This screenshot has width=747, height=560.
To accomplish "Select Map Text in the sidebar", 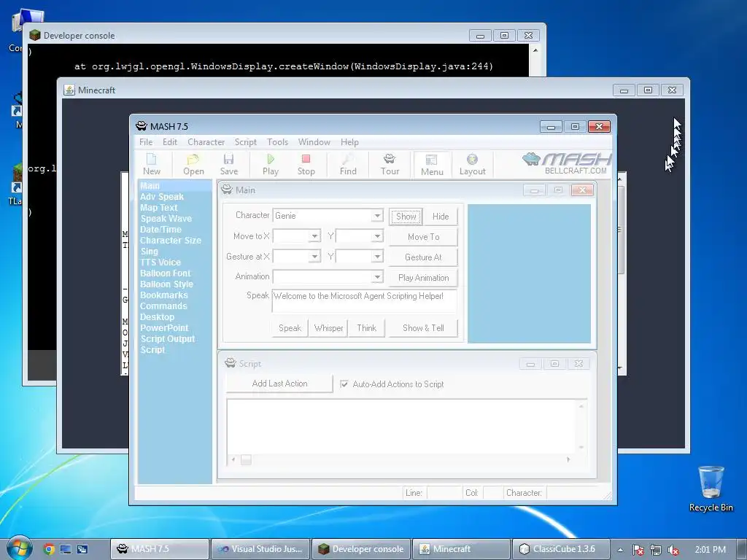I will tap(158, 208).
